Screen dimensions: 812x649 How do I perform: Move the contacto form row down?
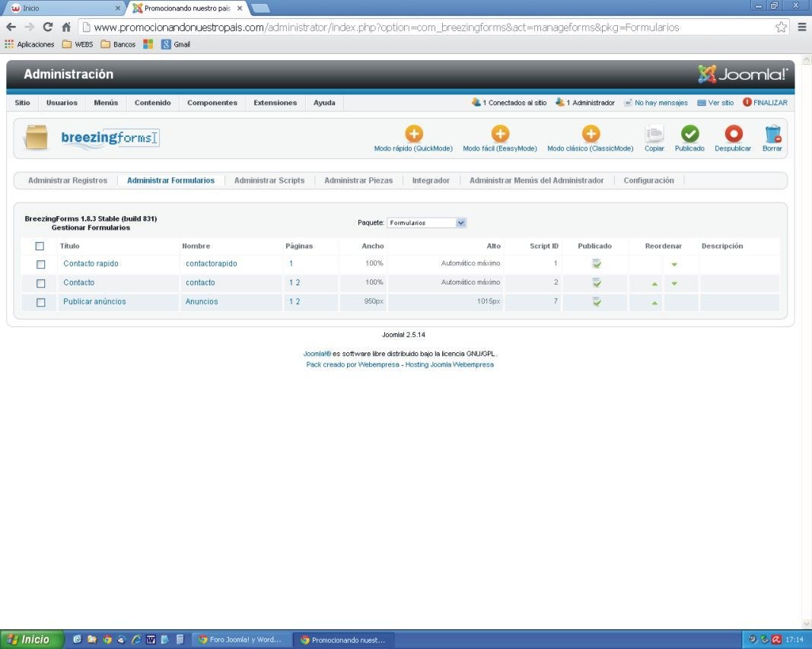pos(674,284)
